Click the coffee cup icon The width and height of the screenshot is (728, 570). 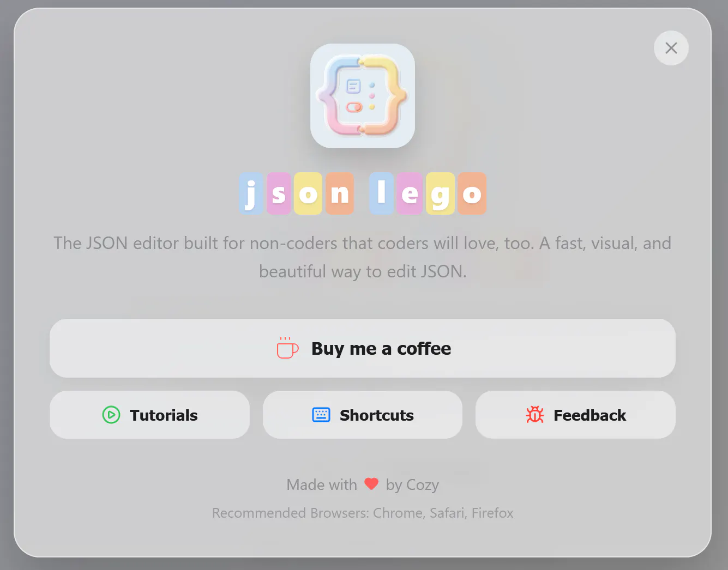tap(287, 348)
